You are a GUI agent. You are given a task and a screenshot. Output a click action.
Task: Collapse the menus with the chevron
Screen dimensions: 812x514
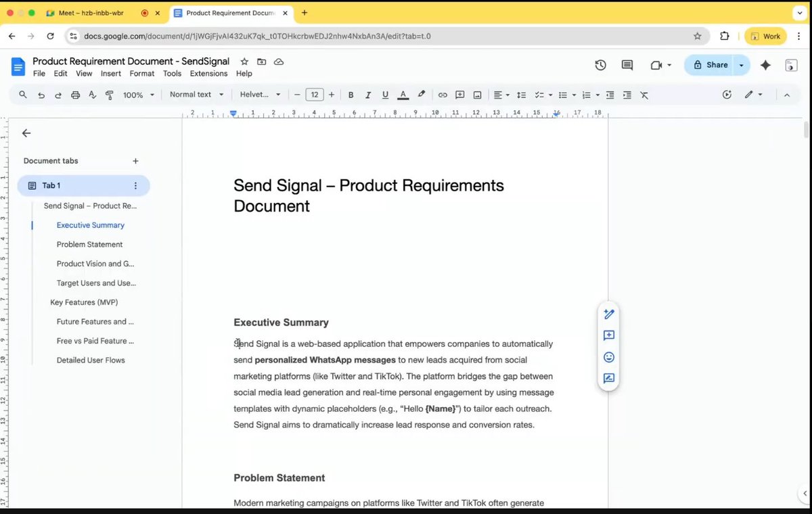tap(787, 95)
